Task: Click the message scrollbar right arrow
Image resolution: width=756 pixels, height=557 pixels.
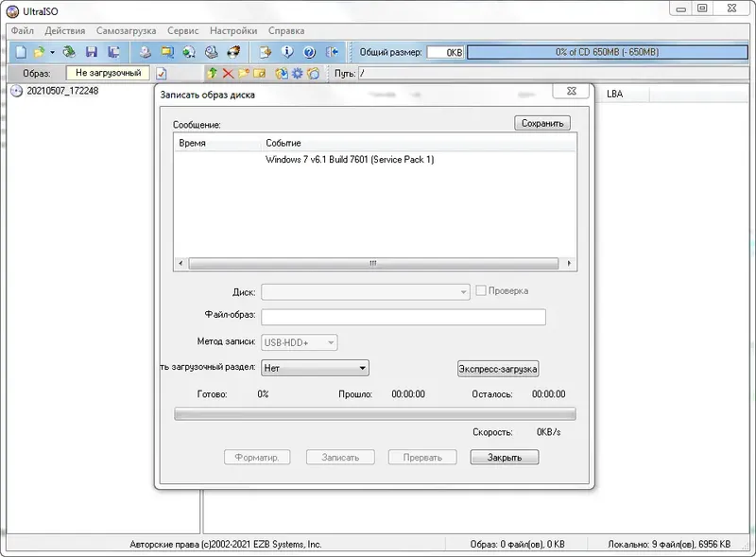Action: coord(569,263)
